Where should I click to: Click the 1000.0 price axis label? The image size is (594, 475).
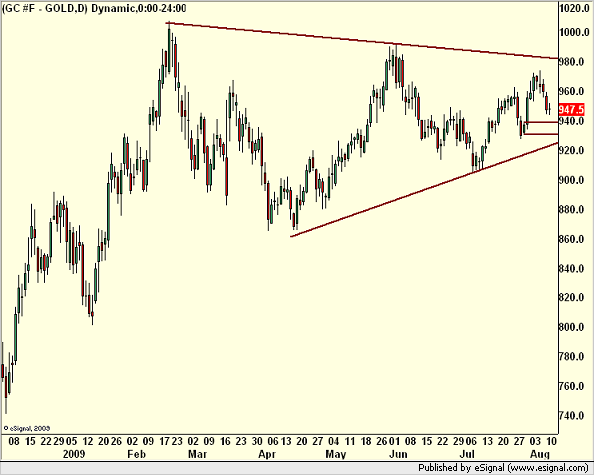574,33
